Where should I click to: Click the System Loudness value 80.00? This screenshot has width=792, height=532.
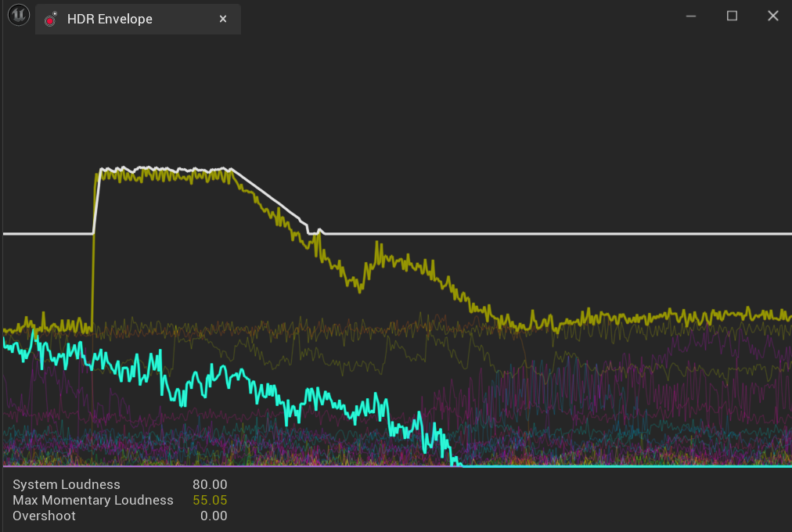(x=210, y=484)
